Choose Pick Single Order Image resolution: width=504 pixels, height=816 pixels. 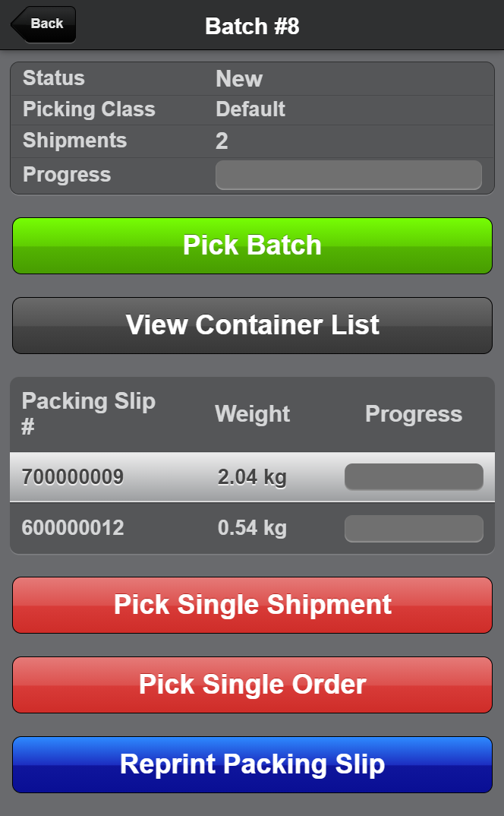[252, 685]
